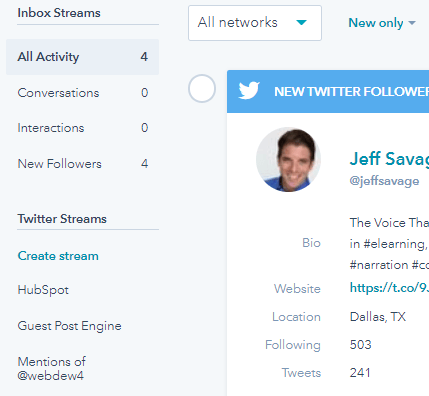The height and width of the screenshot is (396, 429).
Task: Click the All Activity count 4
Action: point(144,57)
